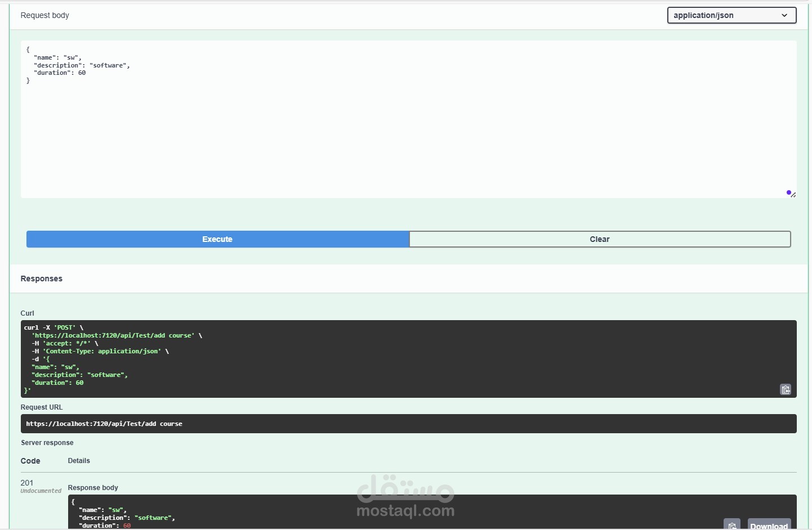Select the Request URL text
Viewport: 812px width, 530px height.
pyautogui.click(x=104, y=424)
